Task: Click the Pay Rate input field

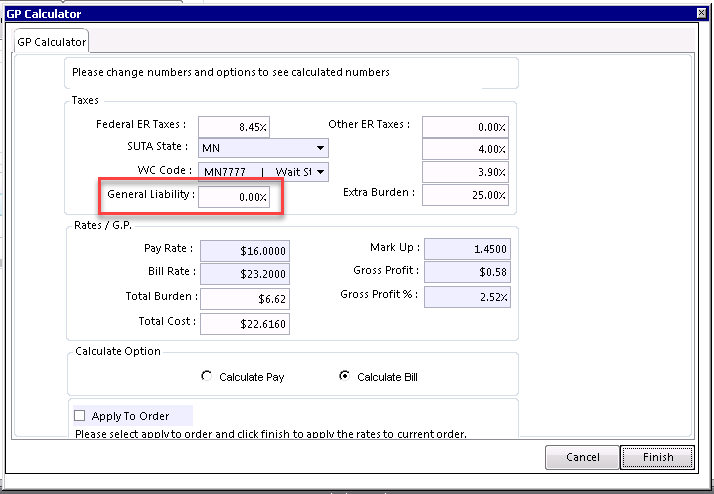Action: click(x=244, y=250)
